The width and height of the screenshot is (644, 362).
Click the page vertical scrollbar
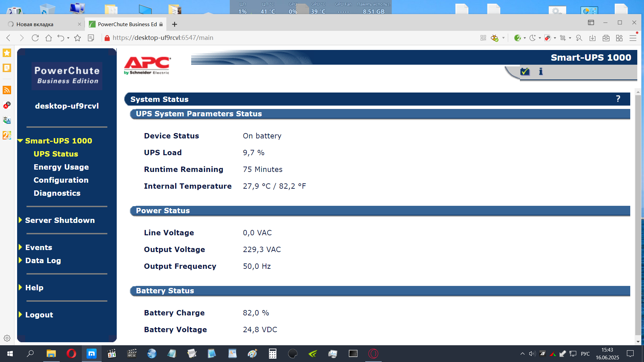tap(638, 215)
